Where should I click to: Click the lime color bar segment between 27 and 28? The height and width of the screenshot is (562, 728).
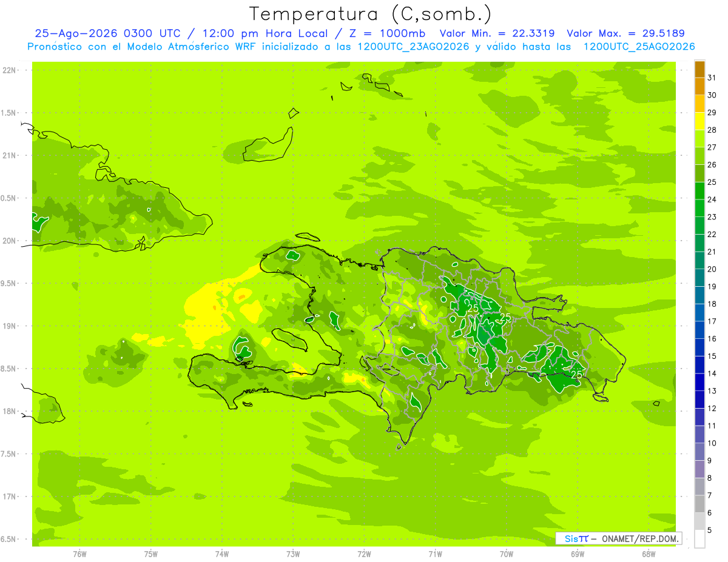pos(699,139)
